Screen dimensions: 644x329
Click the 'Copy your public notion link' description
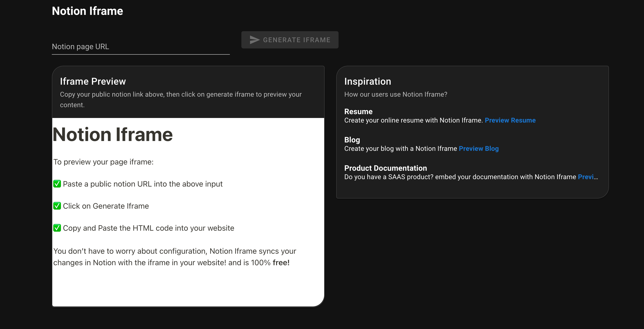click(x=180, y=94)
